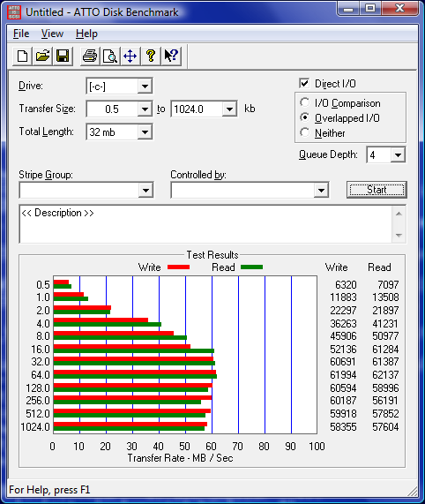Click inside the Description text box
425x504 pixels.
205,224
